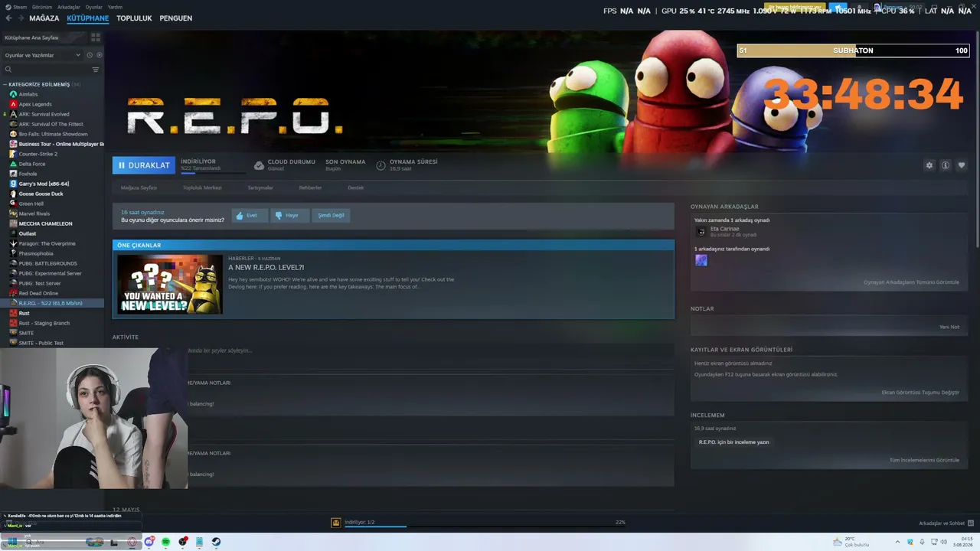The image size is (980, 551).
Task: Select the downloading R.E.P.O. library entry
Action: coord(53,303)
